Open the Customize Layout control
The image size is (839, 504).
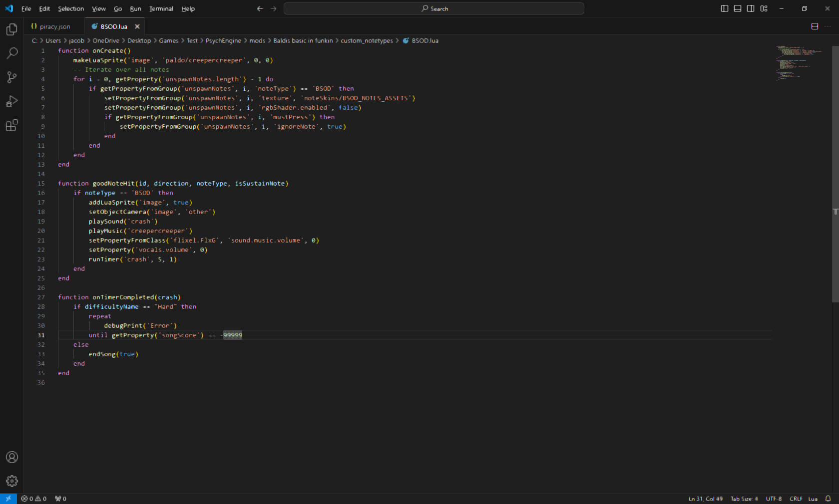click(x=764, y=8)
